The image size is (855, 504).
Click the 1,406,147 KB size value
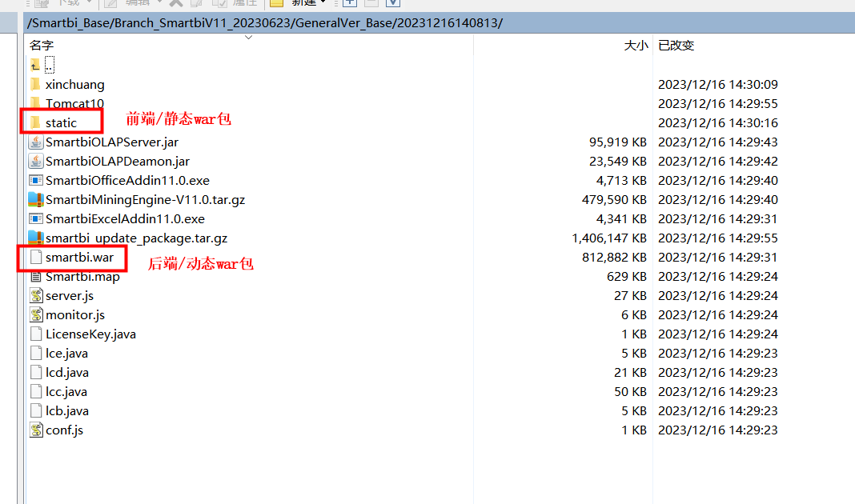point(609,238)
